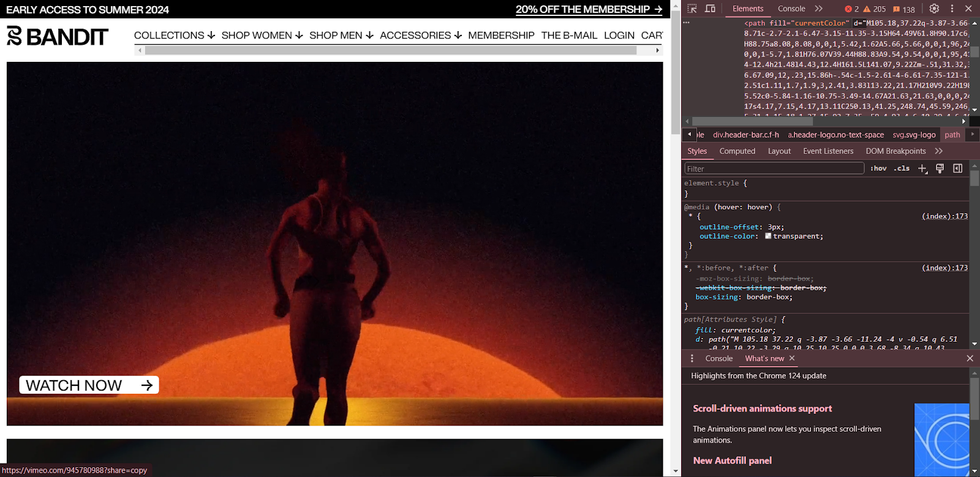
Task: Close the What's new tab
Action: coord(792,358)
